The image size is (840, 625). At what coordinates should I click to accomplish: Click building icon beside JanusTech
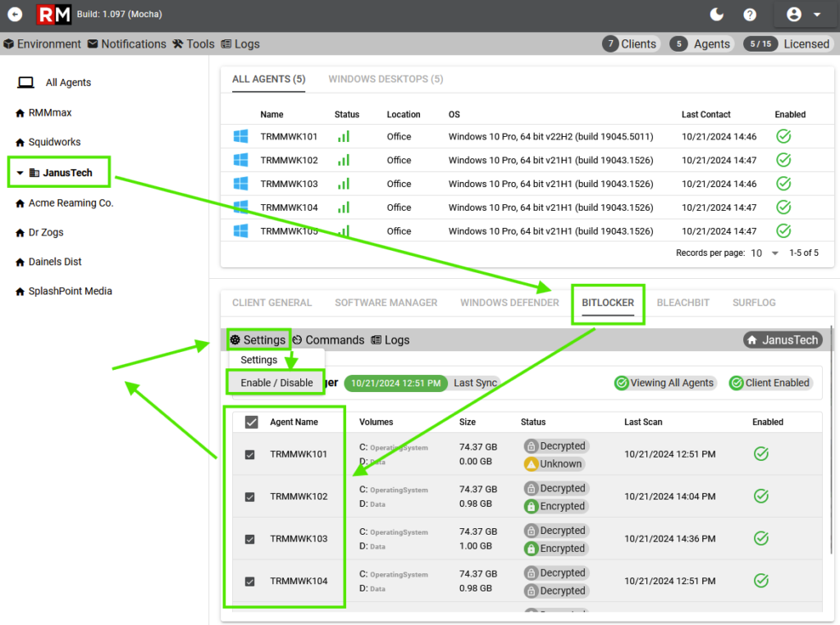pos(34,172)
